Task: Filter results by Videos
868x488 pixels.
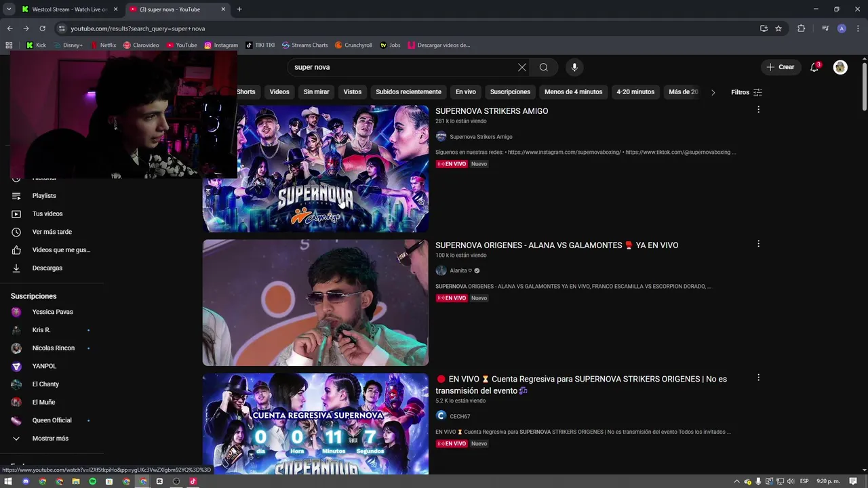Action: (x=279, y=92)
